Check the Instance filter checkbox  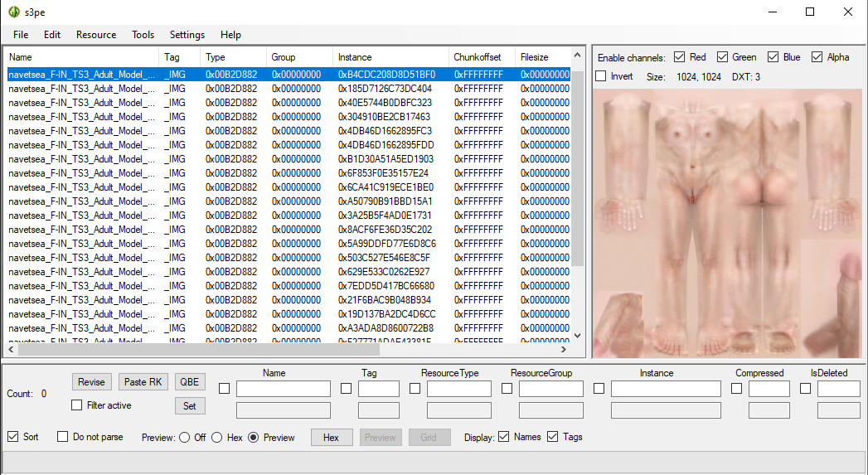coord(599,389)
